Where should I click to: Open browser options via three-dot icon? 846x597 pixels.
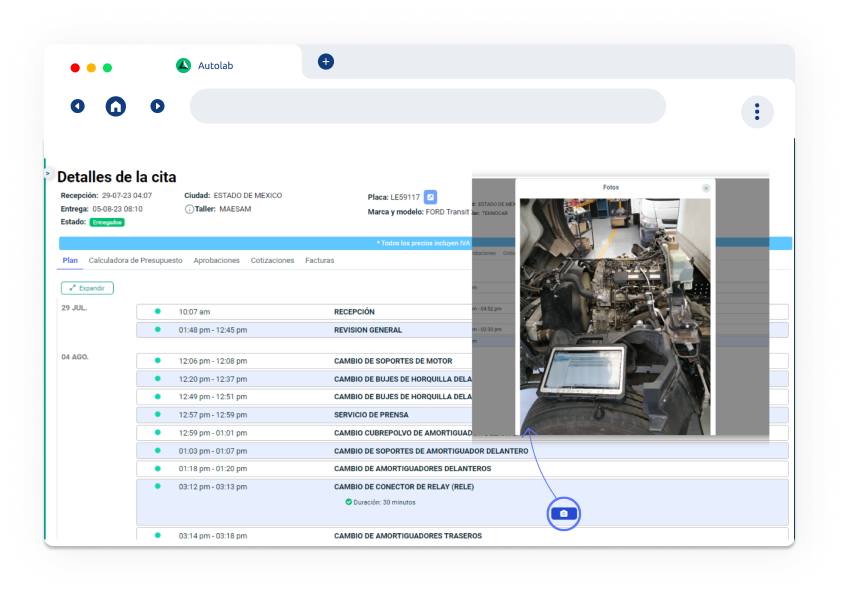pos(757,112)
